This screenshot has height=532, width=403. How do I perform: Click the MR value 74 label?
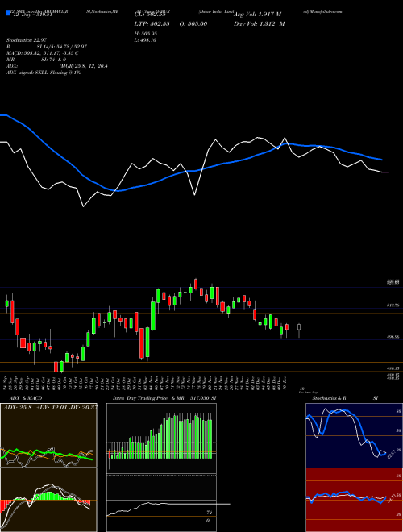click(x=210, y=513)
